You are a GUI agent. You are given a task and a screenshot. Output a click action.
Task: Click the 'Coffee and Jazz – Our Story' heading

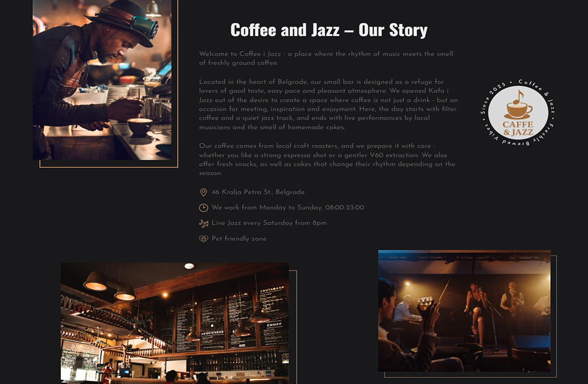click(329, 30)
